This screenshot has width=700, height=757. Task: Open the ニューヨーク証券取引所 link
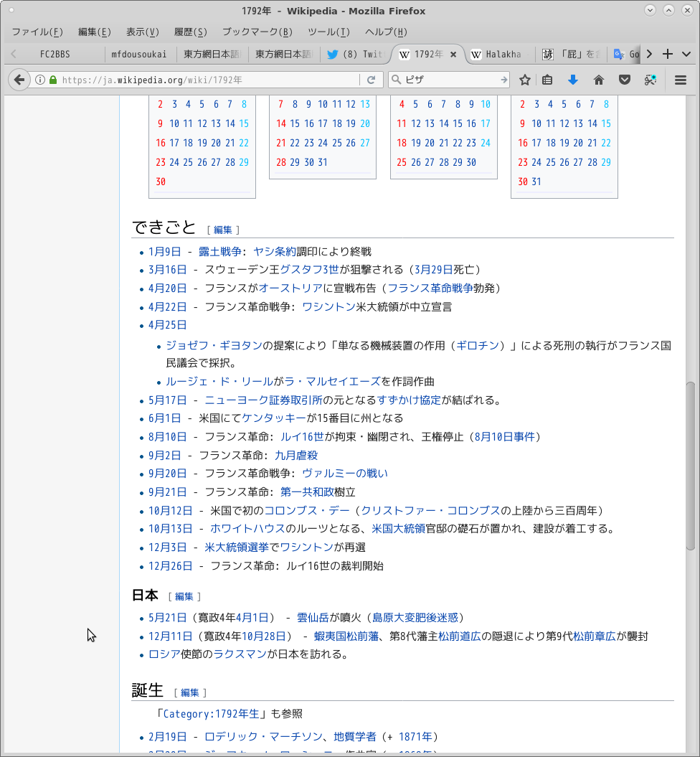(263, 400)
